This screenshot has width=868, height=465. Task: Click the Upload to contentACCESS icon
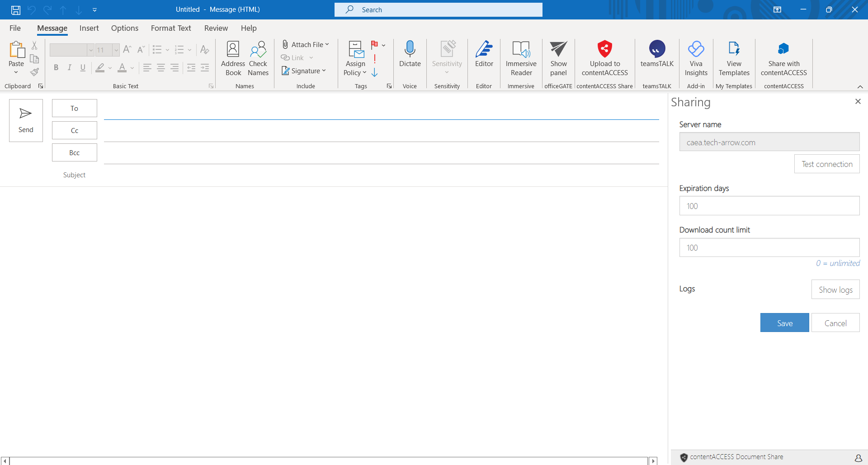point(604,49)
